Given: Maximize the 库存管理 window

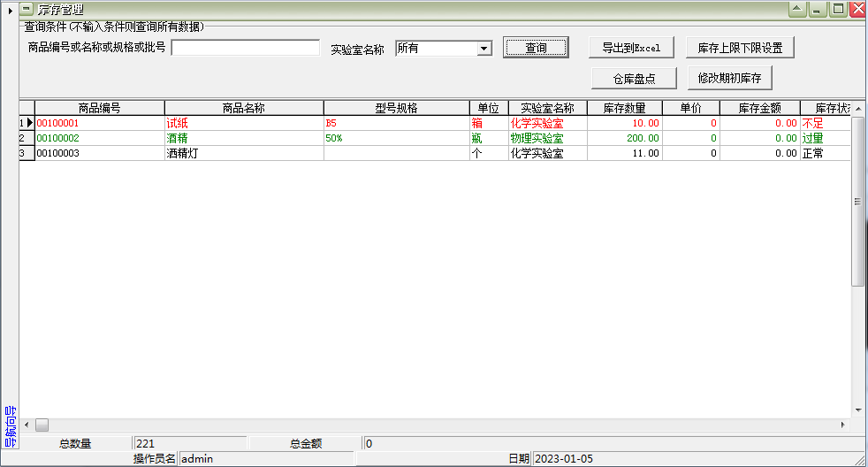Looking at the screenshot, I should point(838,9).
